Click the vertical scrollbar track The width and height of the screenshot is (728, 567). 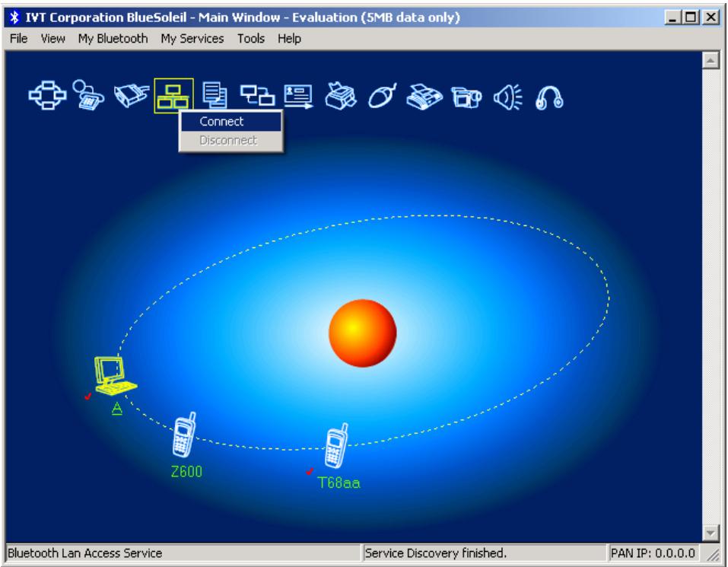point(711,296)
